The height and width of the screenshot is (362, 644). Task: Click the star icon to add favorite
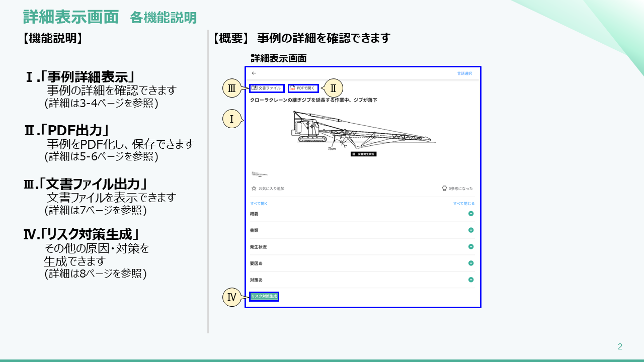point(254,189)
